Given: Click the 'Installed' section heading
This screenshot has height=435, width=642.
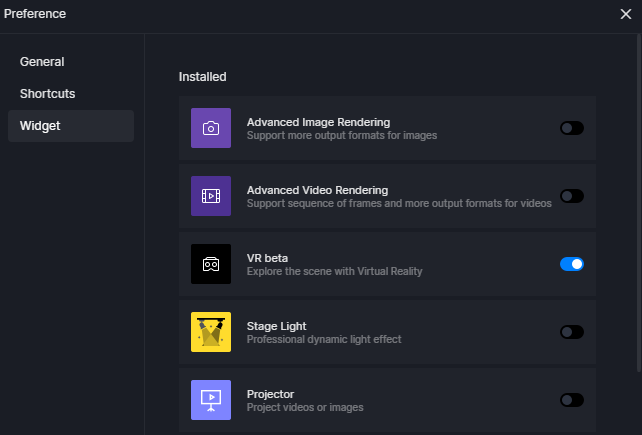Looking at the screenshot, I should click(202, 76).
